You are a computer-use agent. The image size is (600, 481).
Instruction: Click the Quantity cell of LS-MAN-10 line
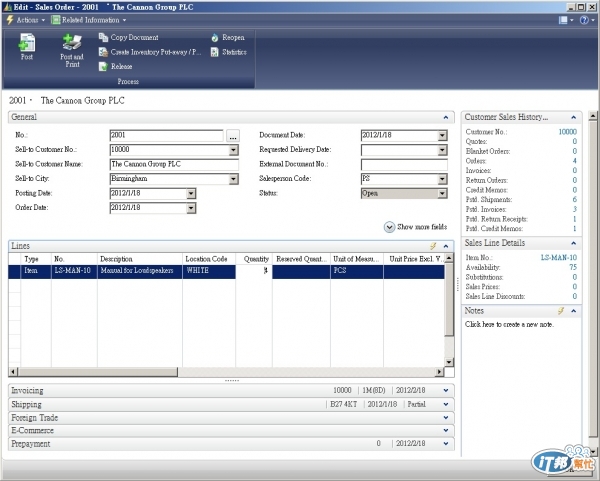tap(254, 271)
